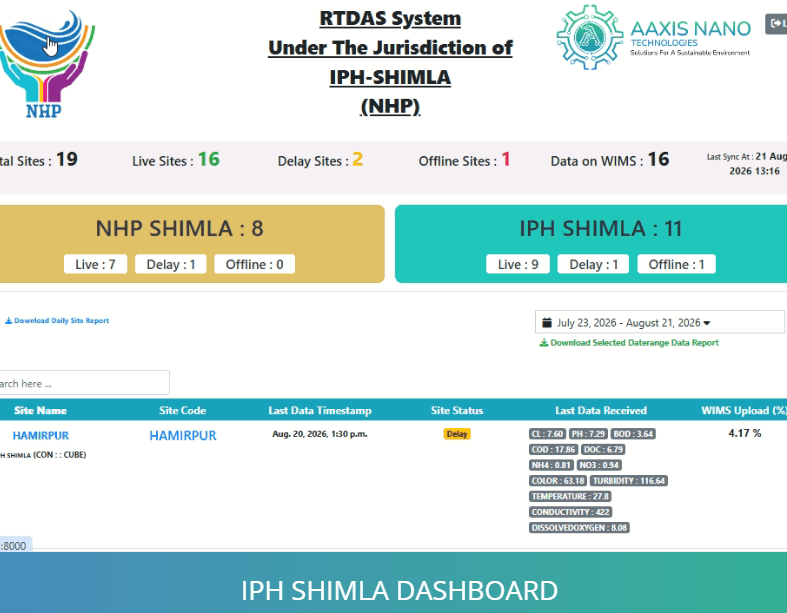787x613 pixels.
Task: Click the Last Sync At timestamp
Action: point(747,164)
